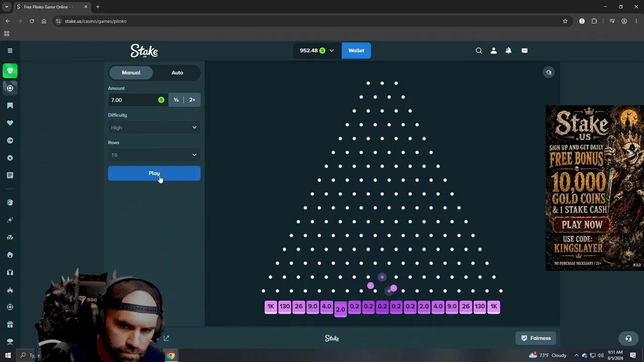644x362 pixels.
Task: Open the bookmarks apps grid icon
Action: coord(7,34)
